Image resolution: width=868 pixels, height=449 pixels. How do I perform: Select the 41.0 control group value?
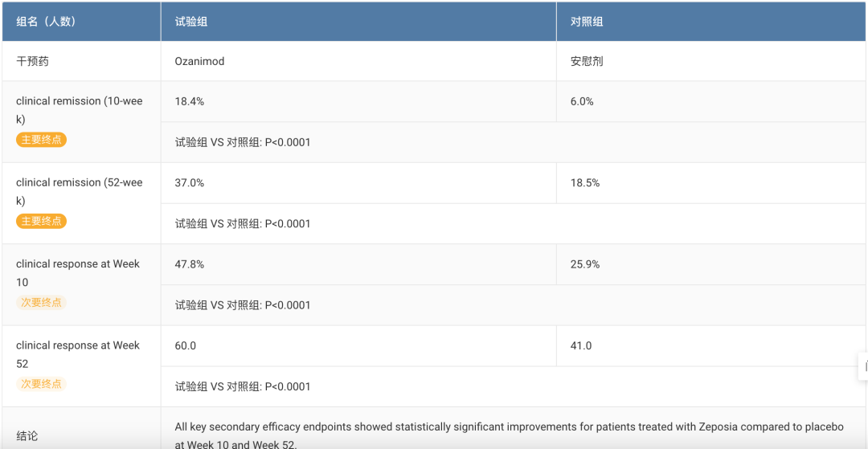[581, 345]
